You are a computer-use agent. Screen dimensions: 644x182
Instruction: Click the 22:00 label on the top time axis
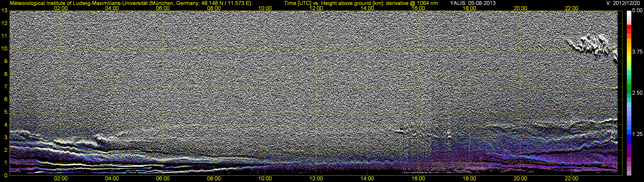pyautogui.click(x=571, y=8)
